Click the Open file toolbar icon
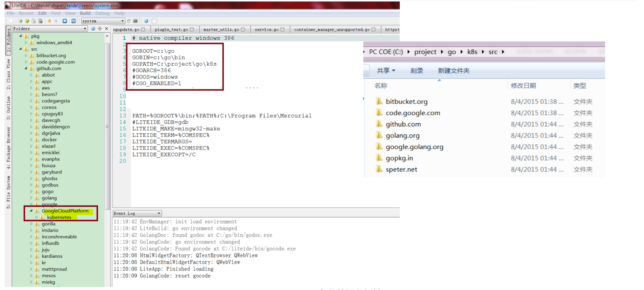This screenshot has height=290, width=644. [x=20, y=21]
